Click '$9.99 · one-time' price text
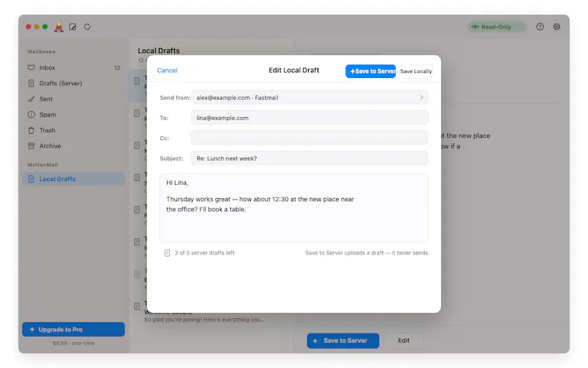588x368 pixels. pos(73,343)
